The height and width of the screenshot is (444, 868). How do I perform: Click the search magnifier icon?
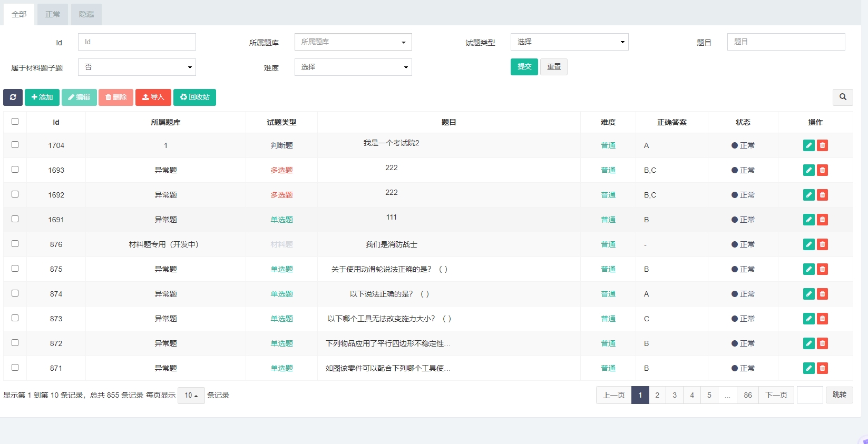click(x=843, y=97)
